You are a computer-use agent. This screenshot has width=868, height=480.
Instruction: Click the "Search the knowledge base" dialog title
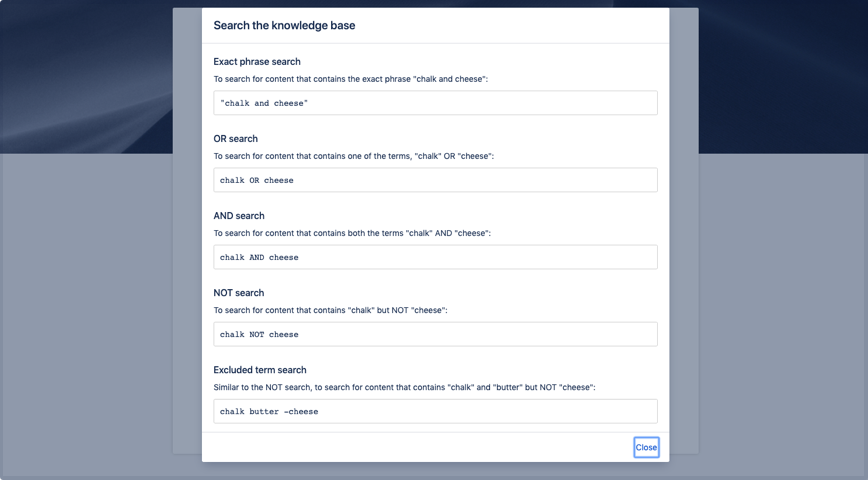(284, 25)
